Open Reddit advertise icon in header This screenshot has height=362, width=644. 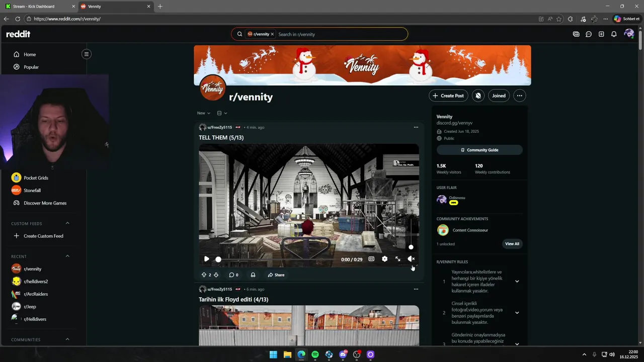576,34
